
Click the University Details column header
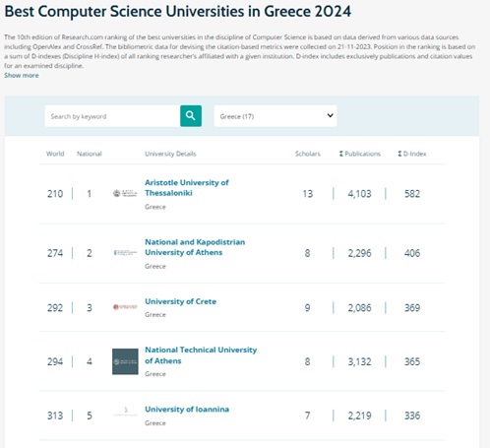point(170,154)
